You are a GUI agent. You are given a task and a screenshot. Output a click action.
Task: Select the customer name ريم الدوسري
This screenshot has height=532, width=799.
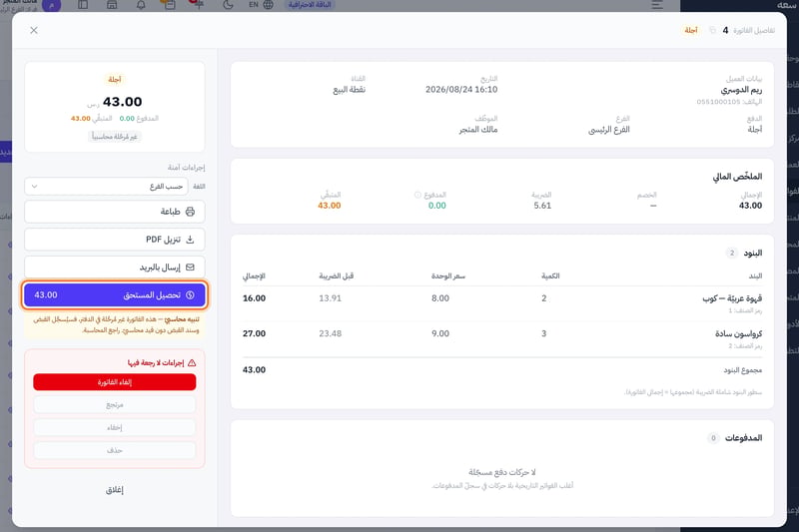click(741, 90)
